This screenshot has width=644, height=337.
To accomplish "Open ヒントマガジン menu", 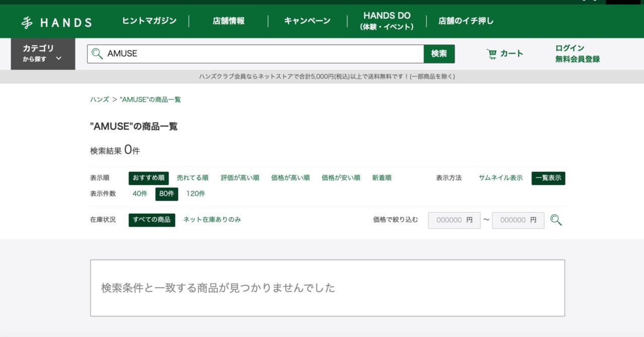I will coord(149,21).
